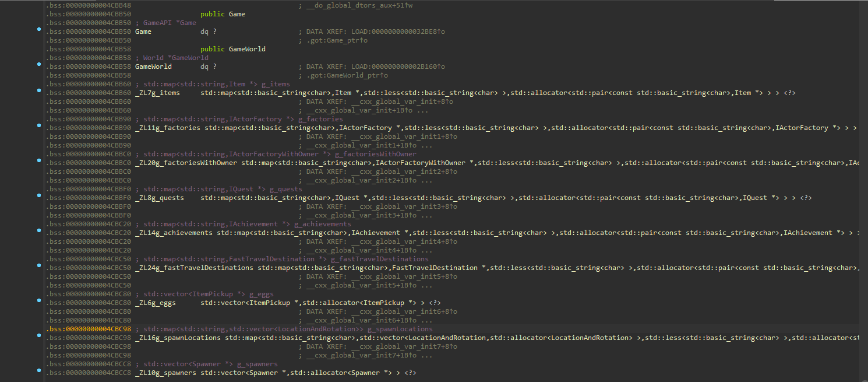Viewport: 868px width, 382px height.
Task: Click the gutter dot beside _ZL20g_factoriesWithOwner
Action: [39, 160]
